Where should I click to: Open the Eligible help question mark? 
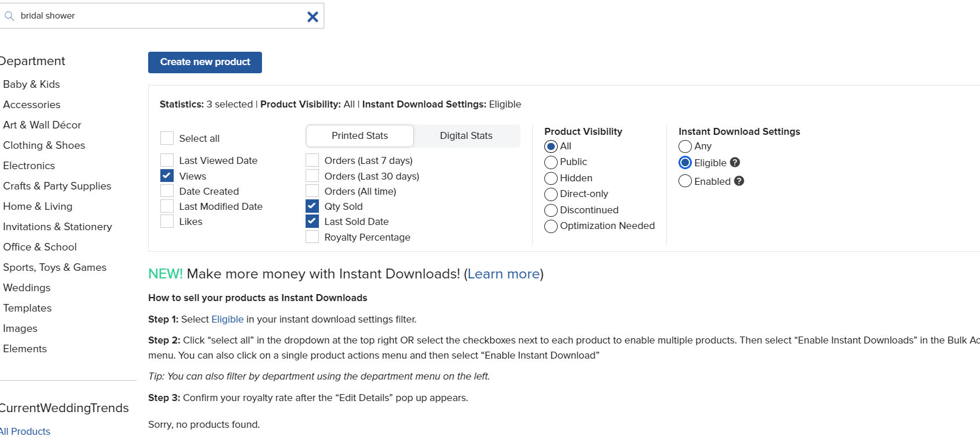pyautogui.click(x=735, y=163)
